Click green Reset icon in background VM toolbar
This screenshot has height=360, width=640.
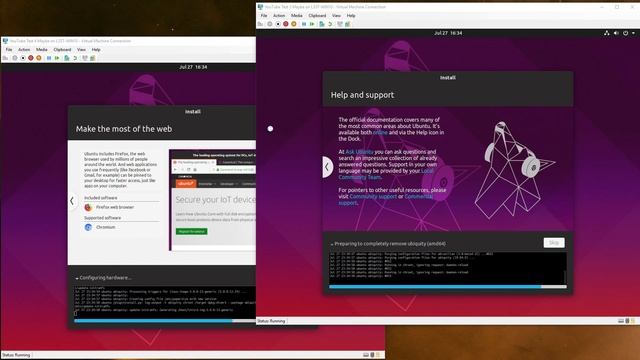[57, 58]
